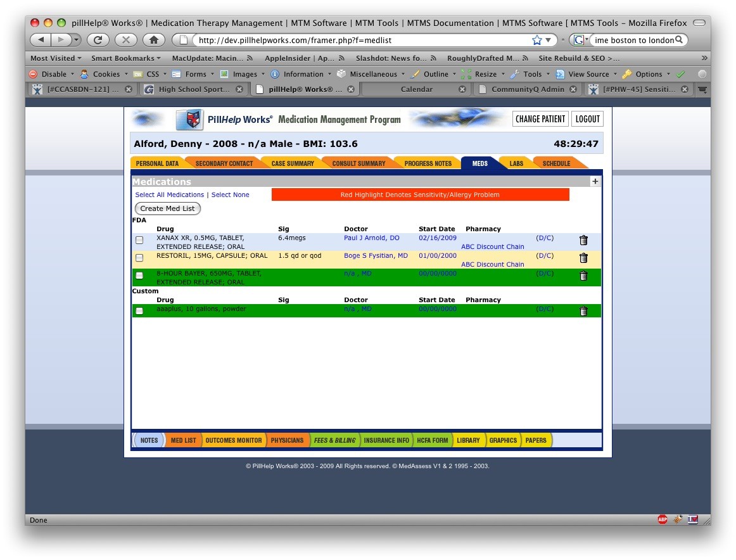Click the Select All Medications link

tap(170, 194)
